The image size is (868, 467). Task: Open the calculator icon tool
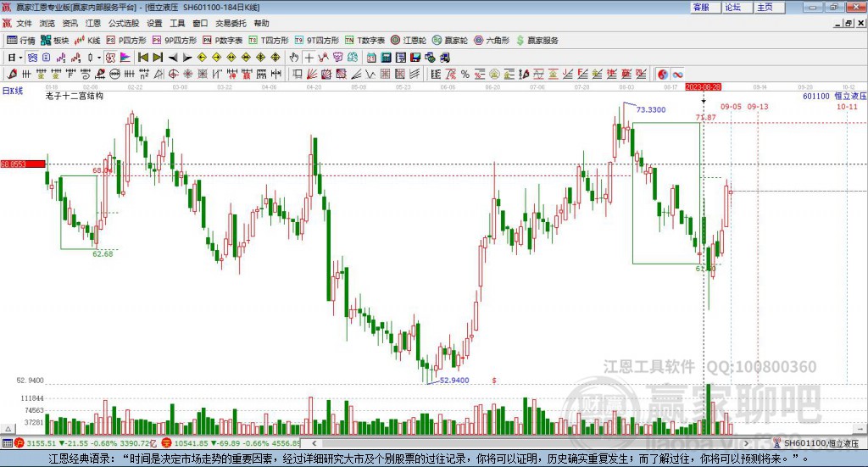[386, 58]
